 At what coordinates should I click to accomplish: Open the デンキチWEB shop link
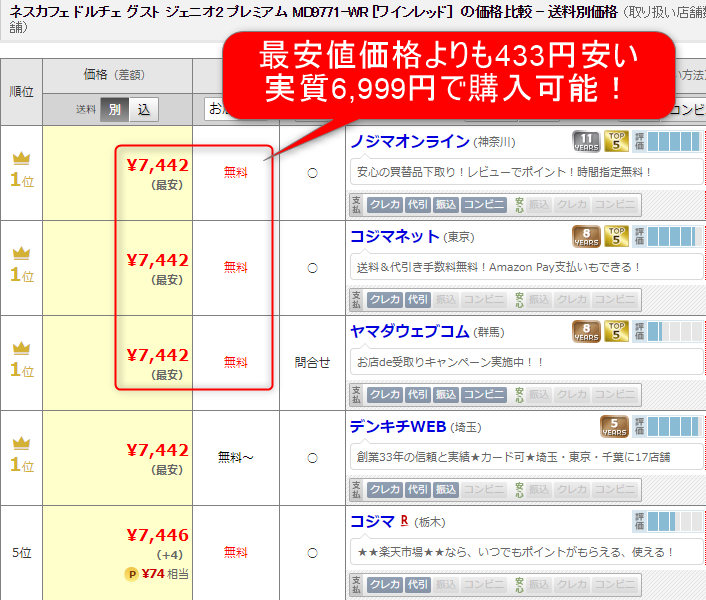[x=398, y=427]
